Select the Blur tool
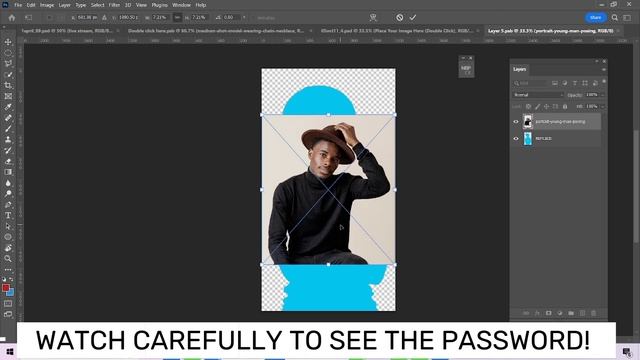640x360 pixels. pyautogui.click(x=8, y=183)
